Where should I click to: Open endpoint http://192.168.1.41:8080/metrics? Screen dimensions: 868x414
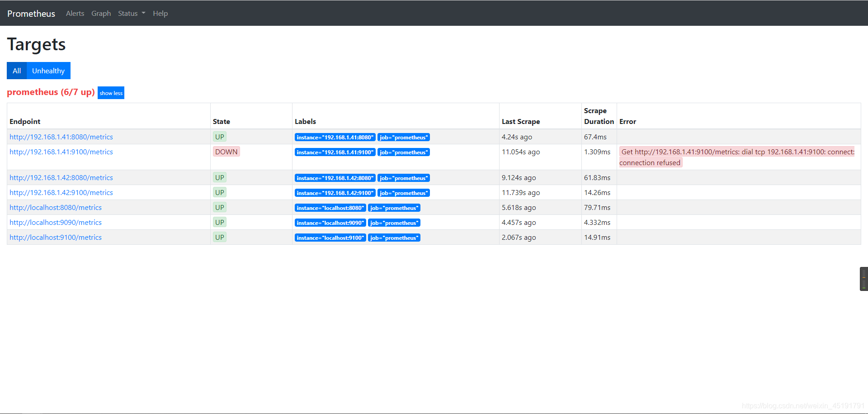point(61,137)
